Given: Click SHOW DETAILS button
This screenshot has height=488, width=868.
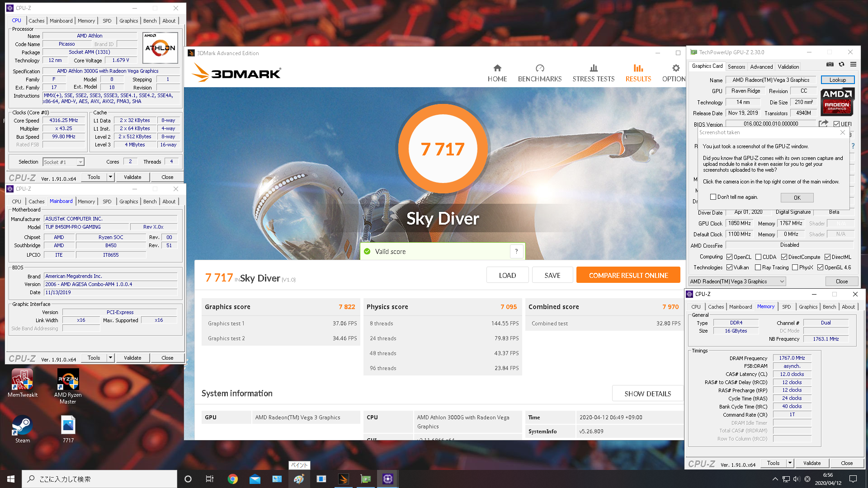Looking at the screenshot, I should [648, 394].
